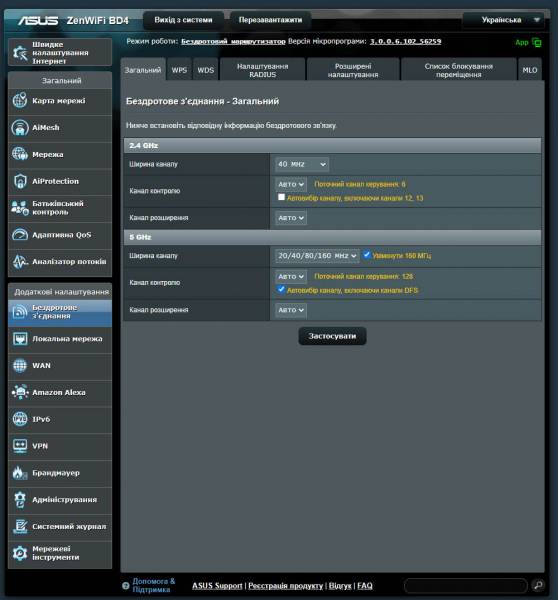Click the Застосувати apply button

(x=332, y=336)
